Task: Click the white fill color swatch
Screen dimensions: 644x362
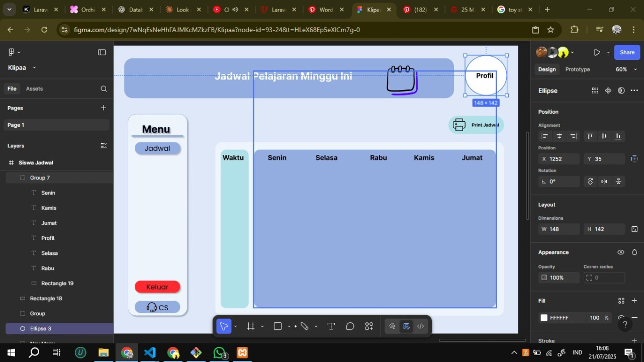Action: coord(544,318)
